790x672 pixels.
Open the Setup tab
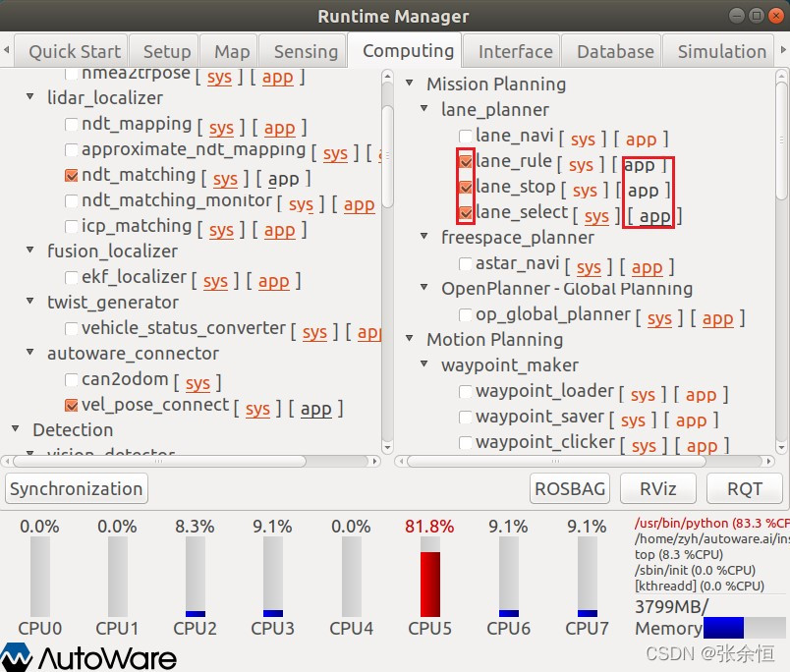[x=164, y=51]
